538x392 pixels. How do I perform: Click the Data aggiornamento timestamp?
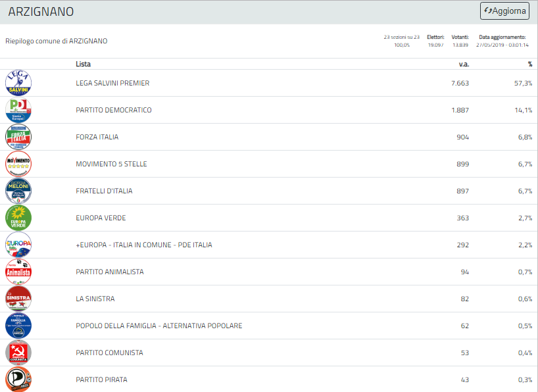(502, 41)
